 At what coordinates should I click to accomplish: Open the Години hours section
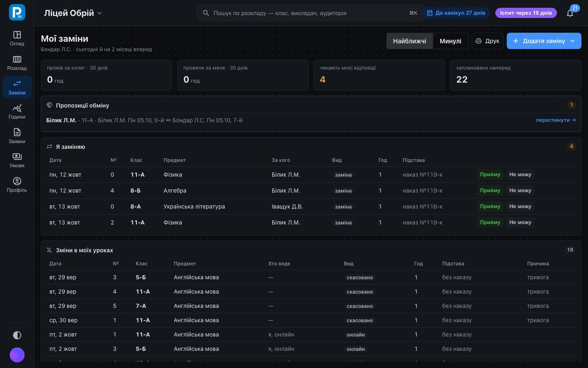click(17, 112)
